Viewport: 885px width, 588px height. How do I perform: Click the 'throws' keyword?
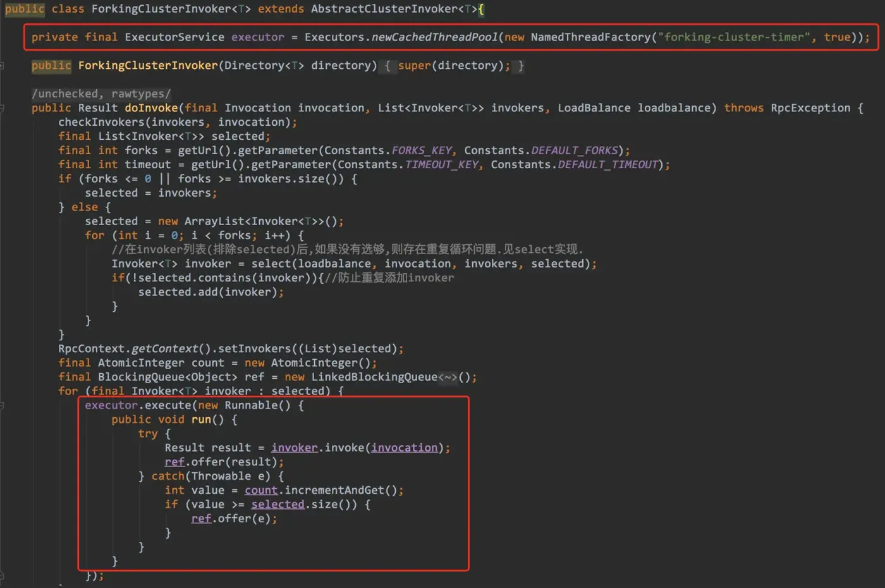tap(744, 108)
